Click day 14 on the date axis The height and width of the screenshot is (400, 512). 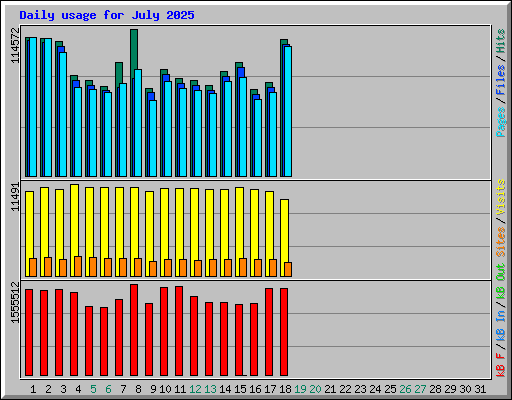tap(225, 389)
